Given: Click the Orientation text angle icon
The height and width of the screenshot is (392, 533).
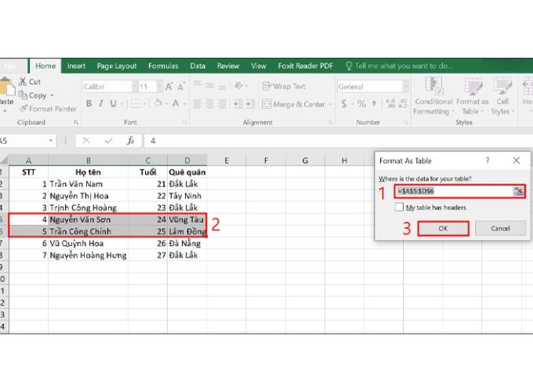Looking at the screenshot, I should click(238, 85).
